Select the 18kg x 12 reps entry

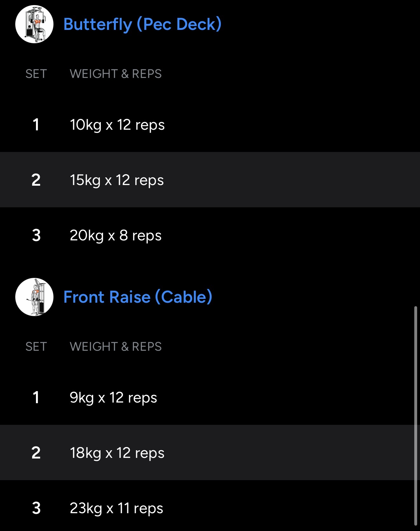[117, 453]
